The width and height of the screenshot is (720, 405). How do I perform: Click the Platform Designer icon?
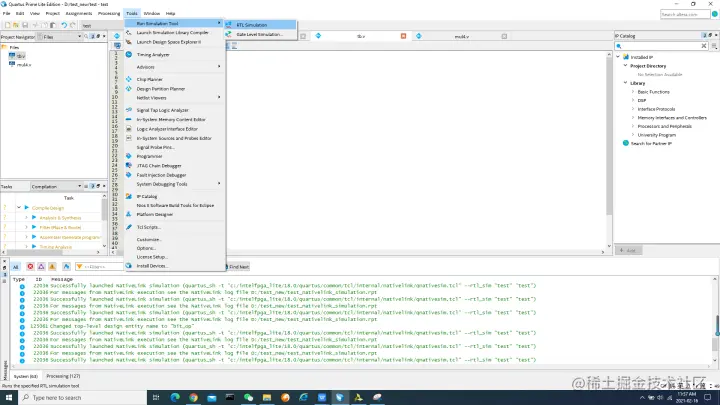point(129,214)
